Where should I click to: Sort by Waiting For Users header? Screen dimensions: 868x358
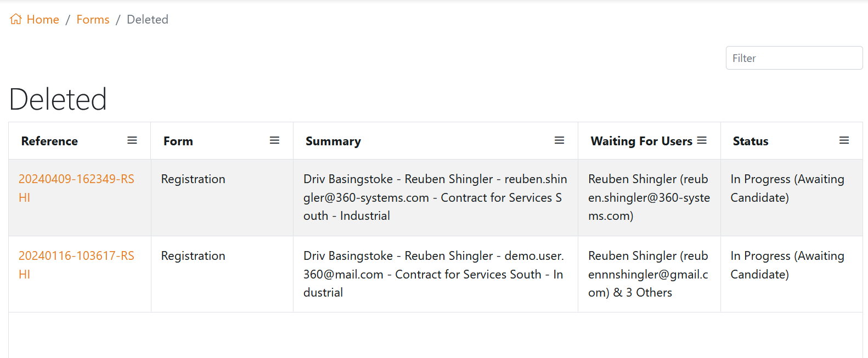click(x=641, y=141)
